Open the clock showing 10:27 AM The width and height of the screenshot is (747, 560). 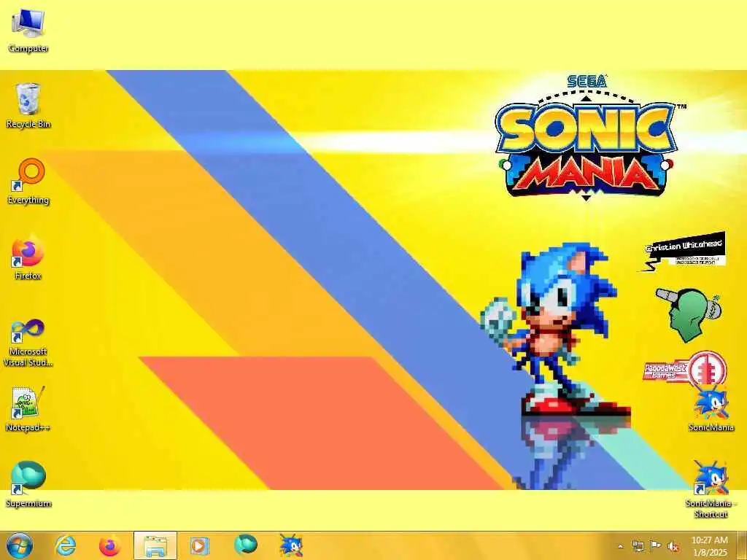[709, 540]
